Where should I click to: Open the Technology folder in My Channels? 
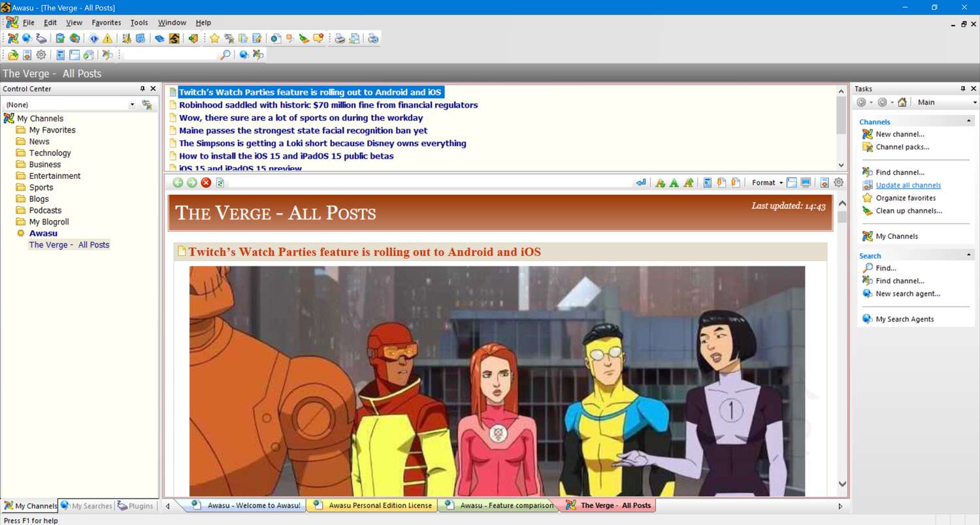click(50, 153)
